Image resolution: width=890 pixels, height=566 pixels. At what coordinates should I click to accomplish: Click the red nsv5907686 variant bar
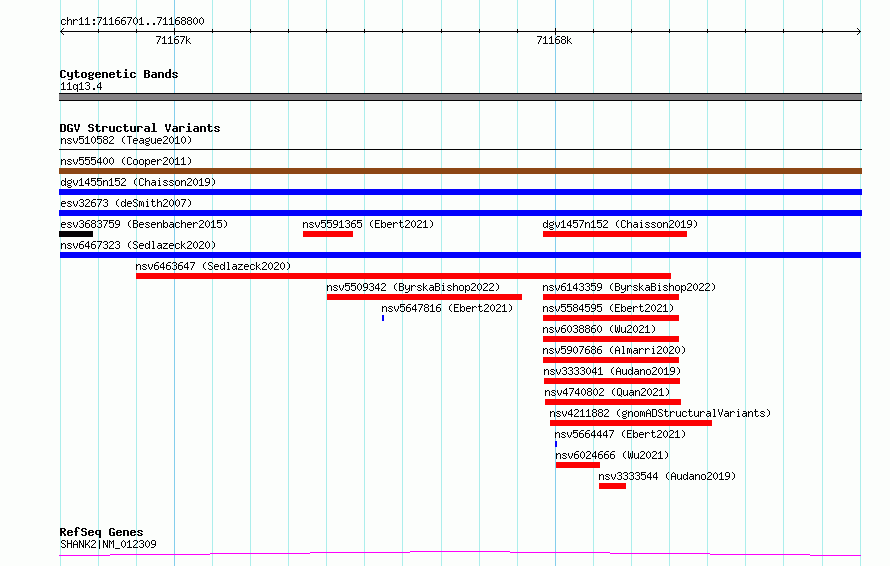[611, 360]
